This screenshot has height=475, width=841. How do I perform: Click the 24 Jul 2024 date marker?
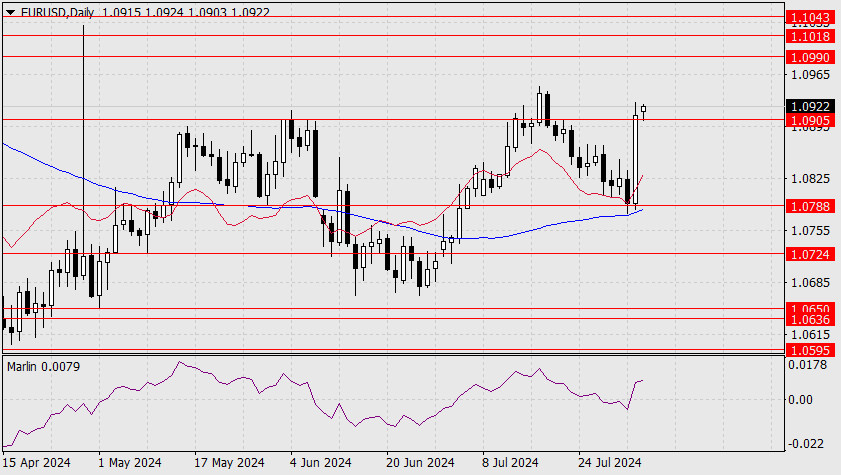point(609,462)
